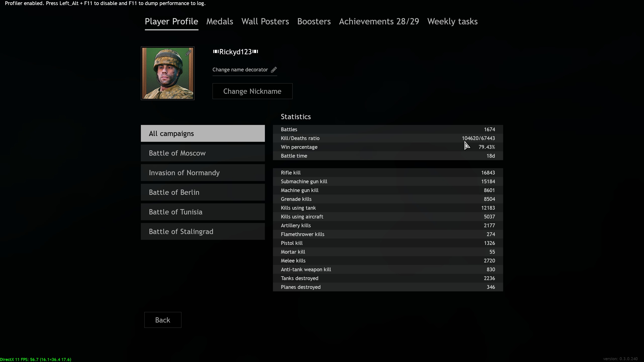The height and width of the screenshot is (362, 644).
Task: Open the Boosters tab
Action: (314, 22)
